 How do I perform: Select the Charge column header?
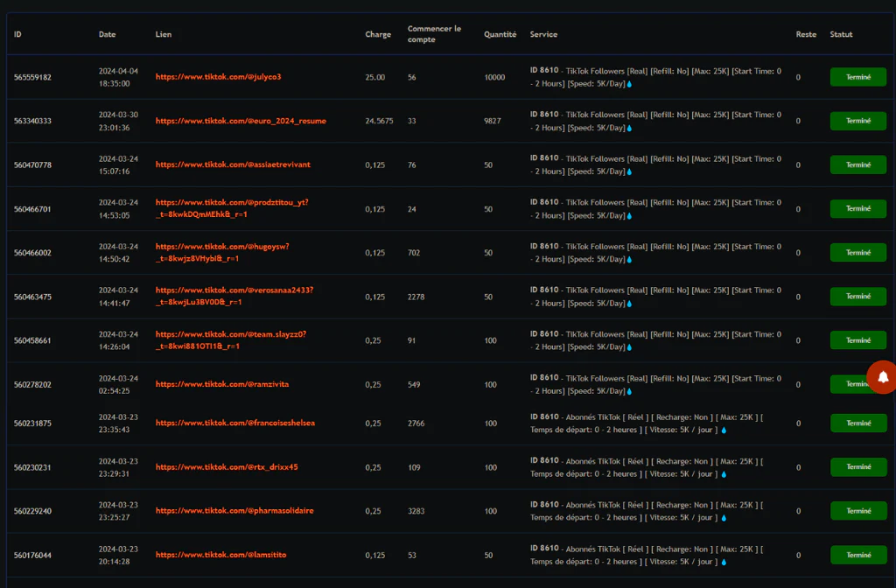click(378, 35)
